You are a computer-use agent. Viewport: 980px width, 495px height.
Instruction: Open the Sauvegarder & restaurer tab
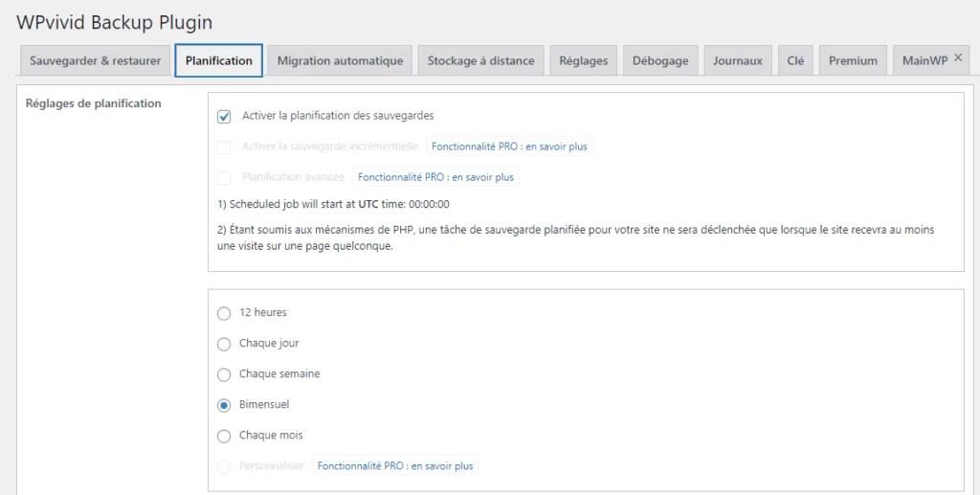pos(95,60)
